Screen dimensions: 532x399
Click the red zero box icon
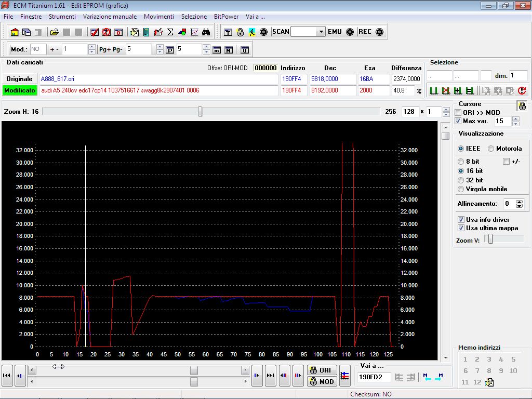118,32
